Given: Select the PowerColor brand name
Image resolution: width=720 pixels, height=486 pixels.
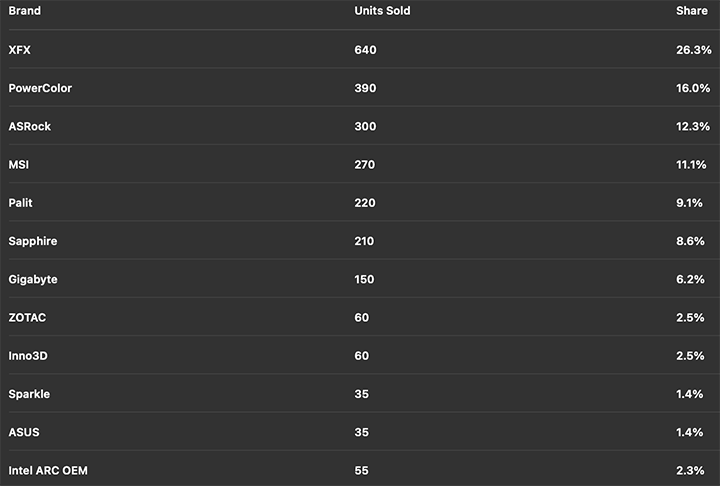Looking at the screenshot, I should tap(40, 88).
